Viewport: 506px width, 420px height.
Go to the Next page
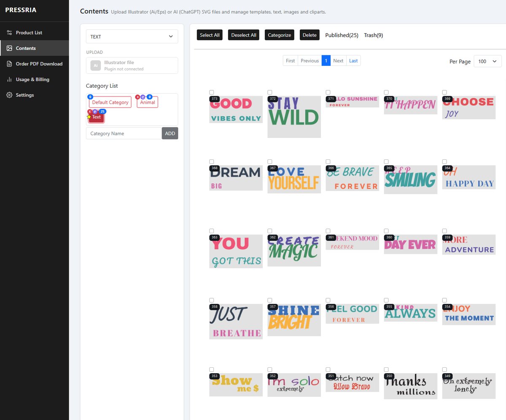338,61
